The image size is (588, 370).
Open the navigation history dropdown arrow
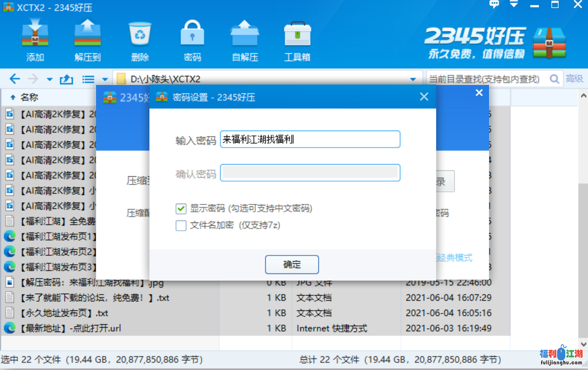(x=49, y=79)
